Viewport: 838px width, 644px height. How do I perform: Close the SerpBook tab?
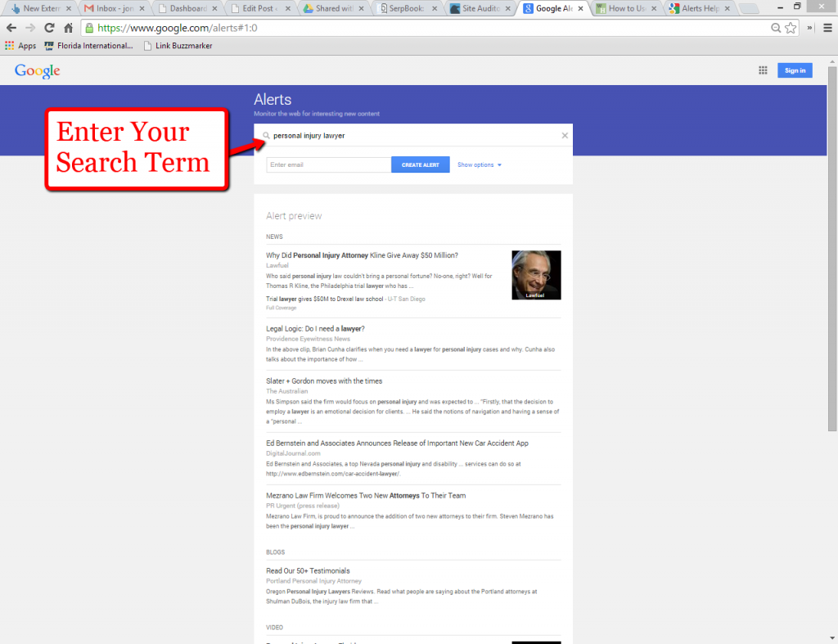click(x=435, y=8)
